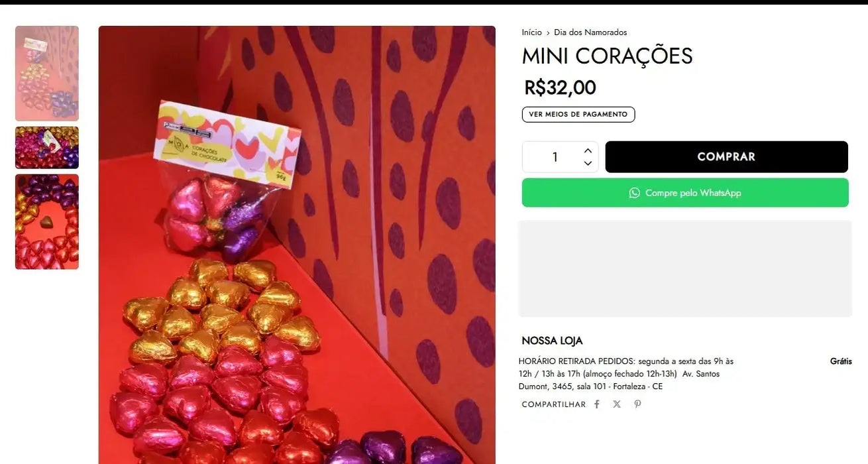Screen dimensions: 868x464
Task: Select the third thumbnail of heart chocolates
Action: (x=47, y=221)
